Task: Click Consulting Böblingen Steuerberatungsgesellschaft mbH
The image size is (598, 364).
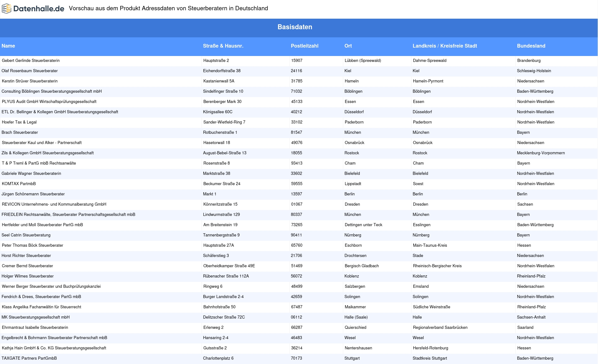Action: (x=52, y=91)
